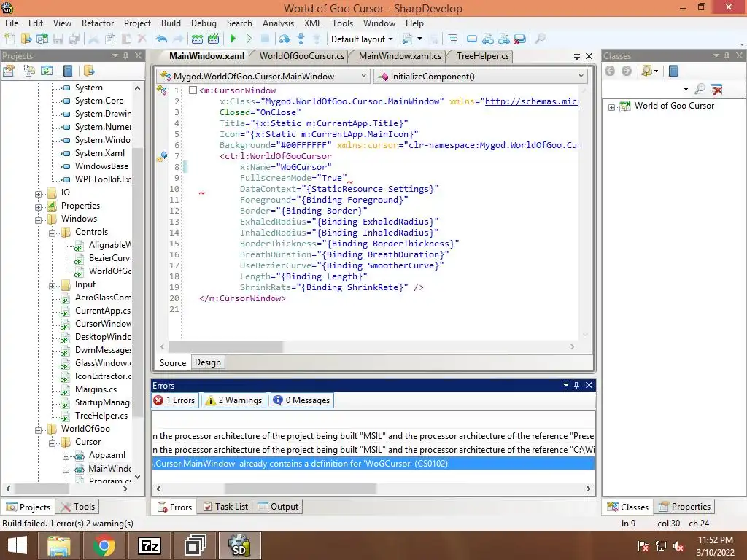Viewport: 747px width, 560px height.
Task: Open Google Chrome from the taskbar
Action: (x=104, y=545)
